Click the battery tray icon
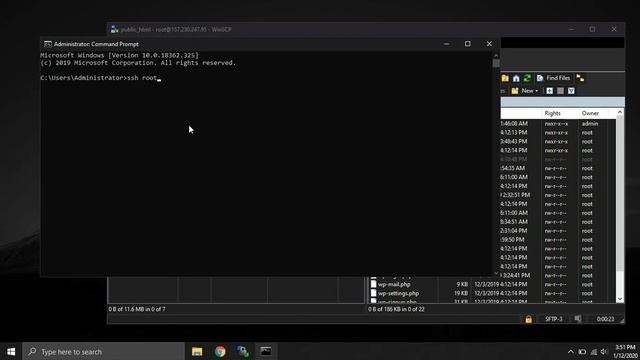Image resolution: width=640 pixels, height=360 pixels. coord(582,352)
